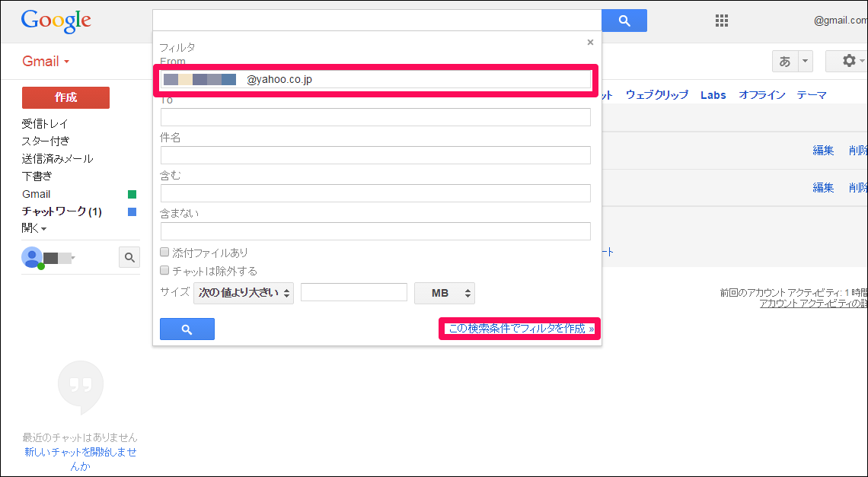Image resolution: width=868 pixels, height=477 pixels.
Task: Click the chat search magnifier icon
Action: point(129,258)
